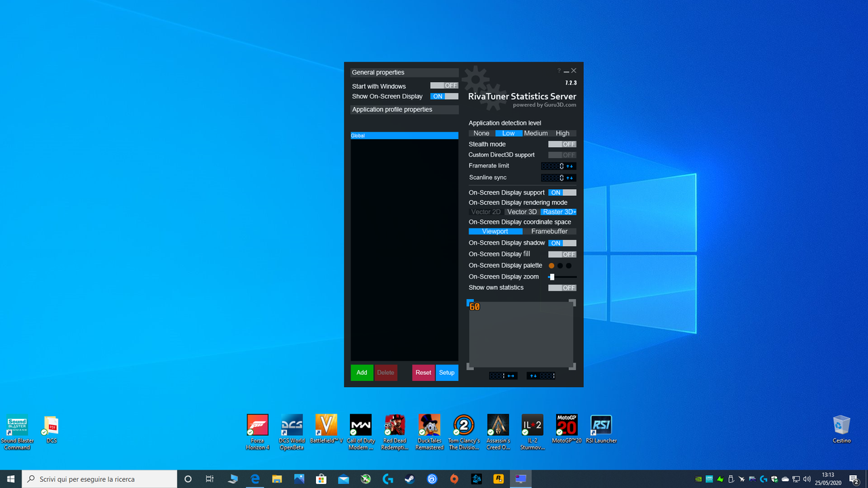Click the Windows Start button
The height and width of the screenshot is (488, 868).
click(11, 479)
